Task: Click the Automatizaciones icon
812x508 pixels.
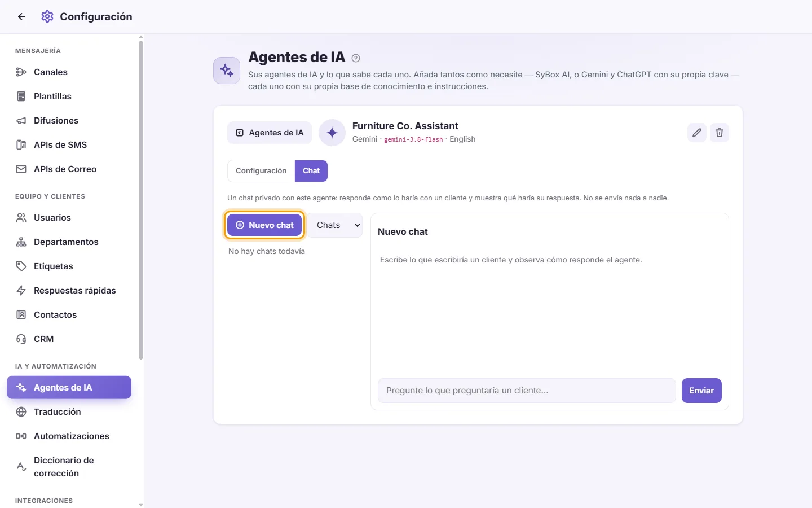Action: pyautogui.click(x=21, y=436)
